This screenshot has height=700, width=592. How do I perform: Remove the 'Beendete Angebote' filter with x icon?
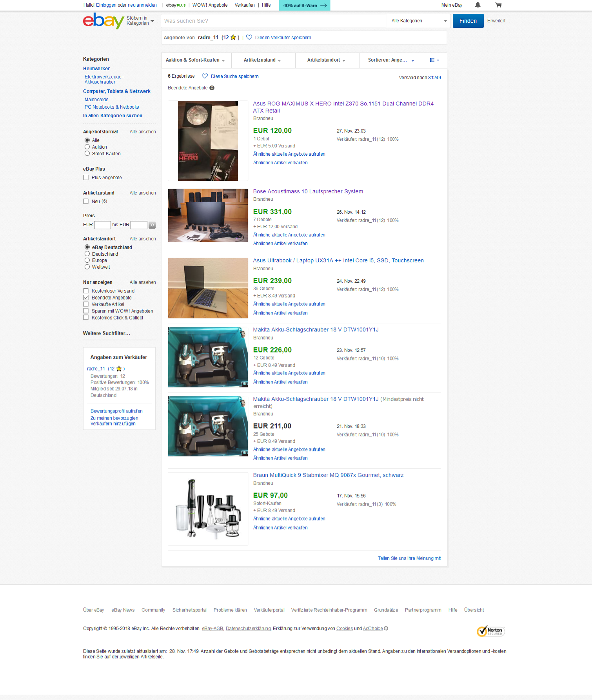[x=212, y=88]
